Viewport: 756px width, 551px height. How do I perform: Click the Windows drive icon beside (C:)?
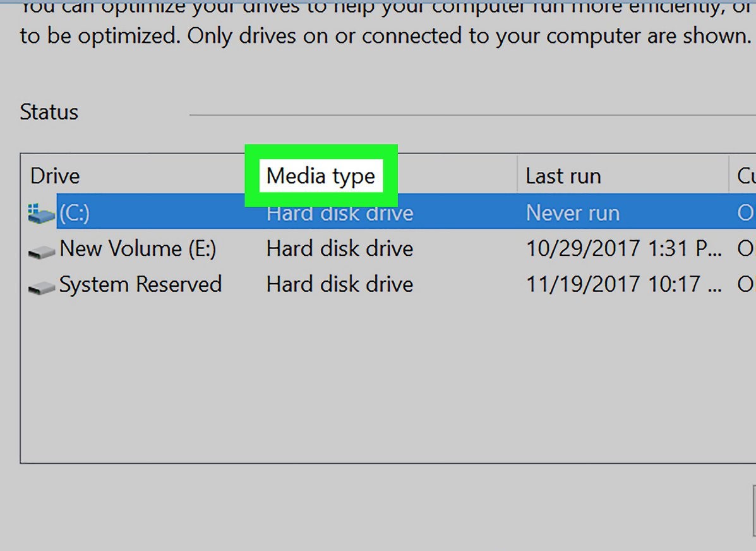click(x=42, y=214)
